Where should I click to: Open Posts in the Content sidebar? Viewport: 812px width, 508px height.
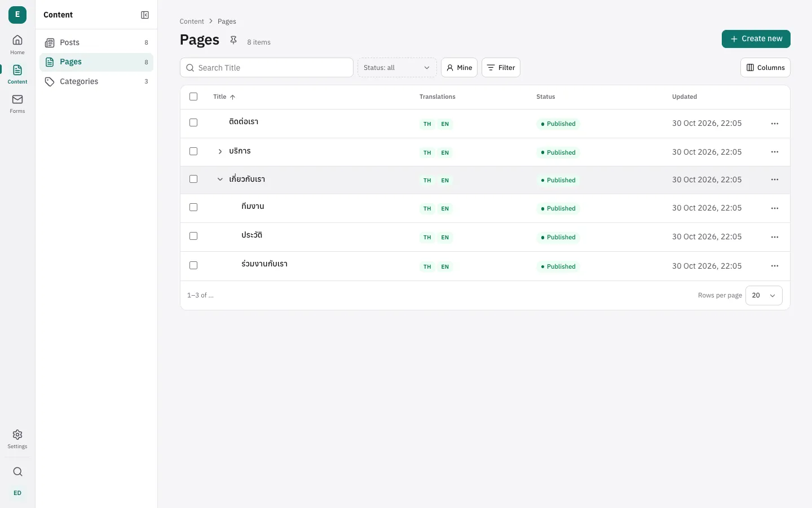pyautogui.click(x=96, y=42)
